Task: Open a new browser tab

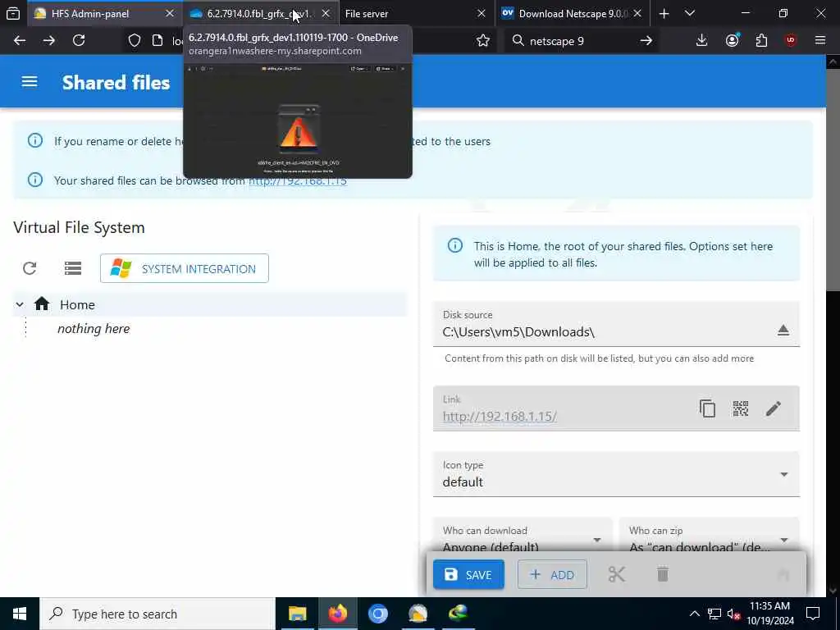Action: click(x=664, y=13)
